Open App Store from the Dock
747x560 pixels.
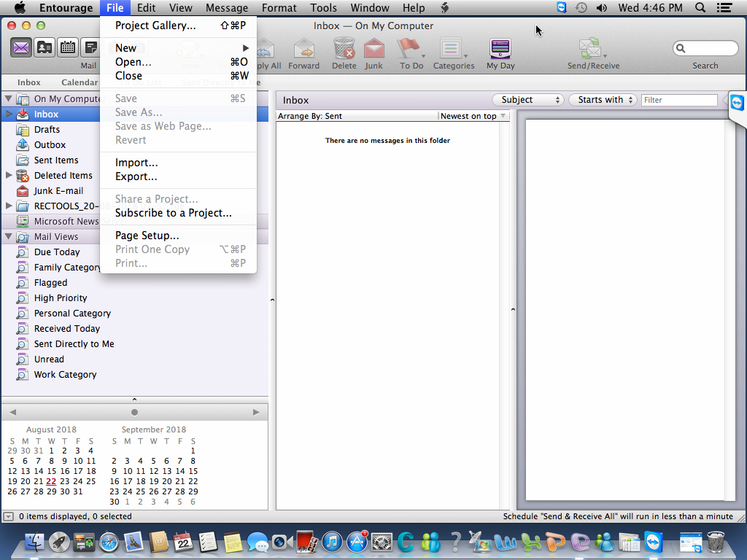pyautogui.click(x=357, y=542)
